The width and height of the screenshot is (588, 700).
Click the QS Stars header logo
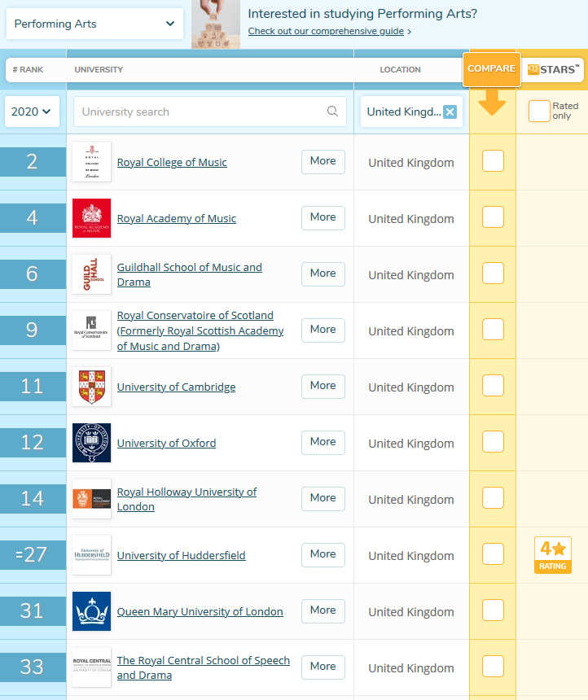[x=553, y=70]
